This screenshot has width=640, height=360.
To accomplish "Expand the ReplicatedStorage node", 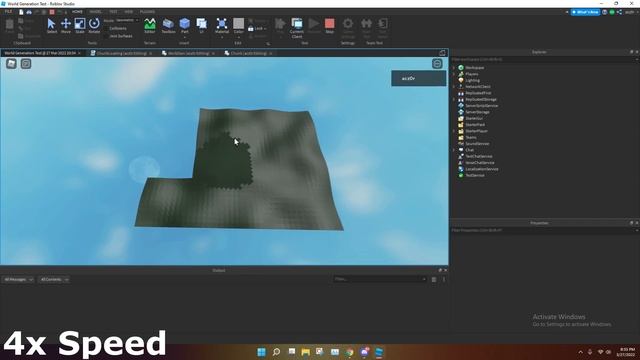I will (x=454, y=99).
